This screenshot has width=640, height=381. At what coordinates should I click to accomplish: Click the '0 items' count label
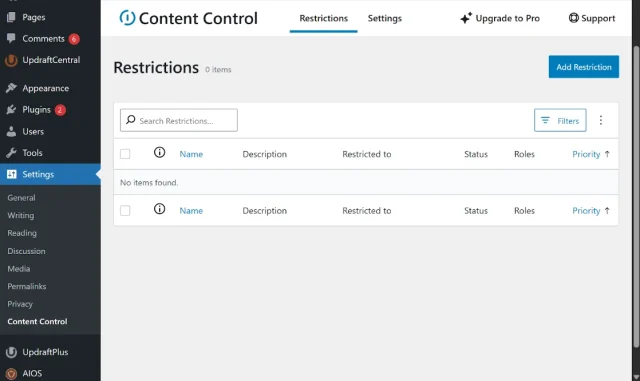pyautogui.click(x=218, y=69)
